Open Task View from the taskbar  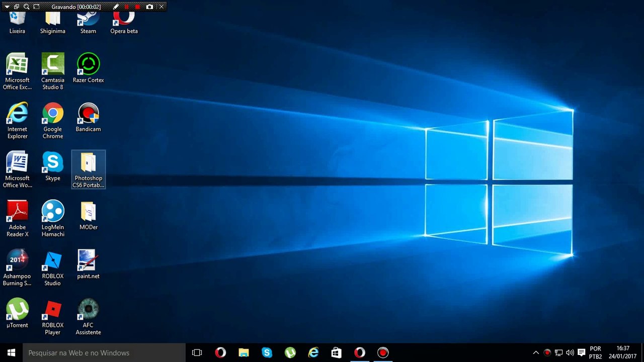197,352
